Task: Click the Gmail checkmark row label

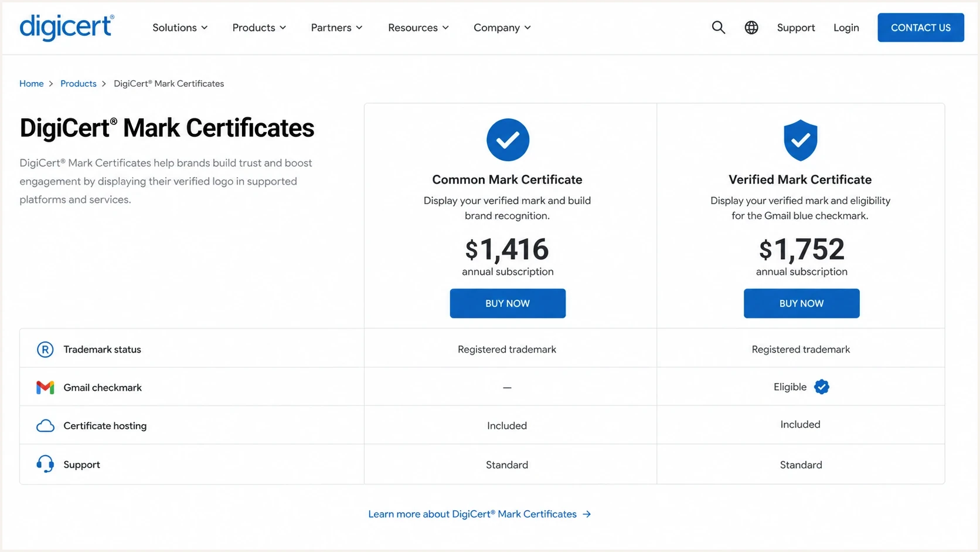Action: pos(103,388)
